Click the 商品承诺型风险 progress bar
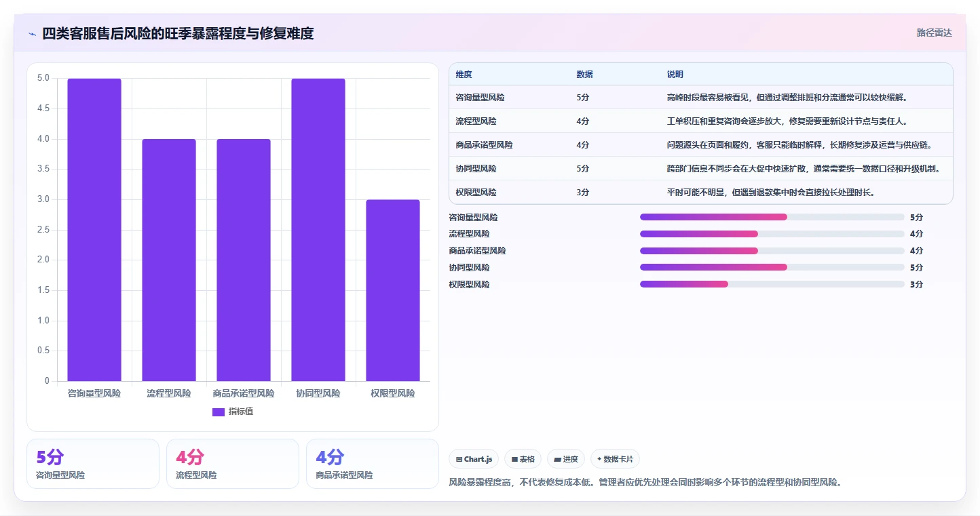980x516 pixels. click(x=772, y=251)
